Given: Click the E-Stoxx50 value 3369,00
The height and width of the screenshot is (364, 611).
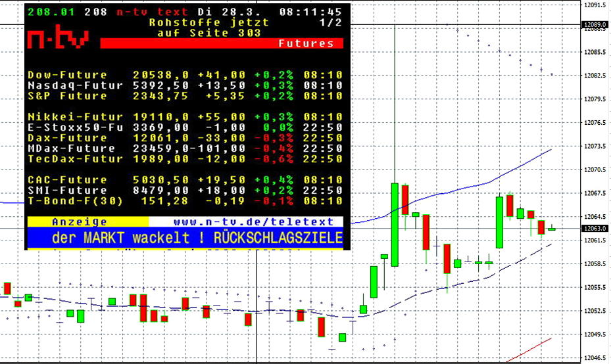Looking at the screenshot, I should [161, 127].
